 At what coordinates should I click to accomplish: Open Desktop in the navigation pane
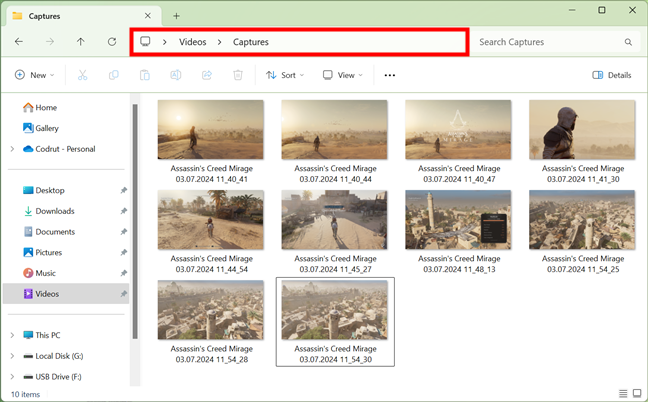43,190
